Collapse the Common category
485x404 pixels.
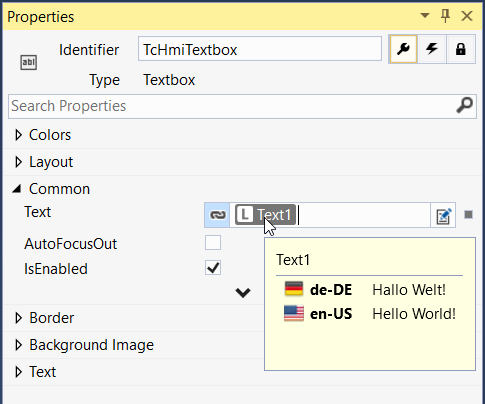pos(17,189)
